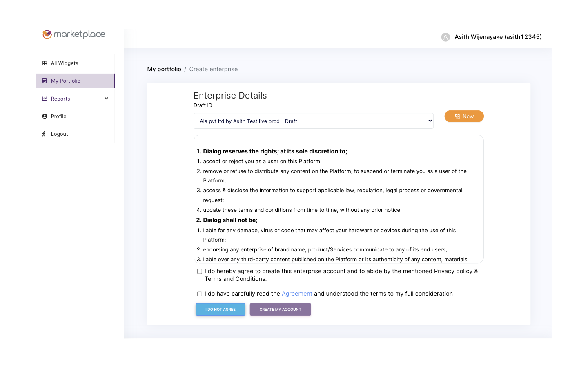Click the CREATE MY ACCOUNT button
Screen dimensions: 588x368
(281, 310)
